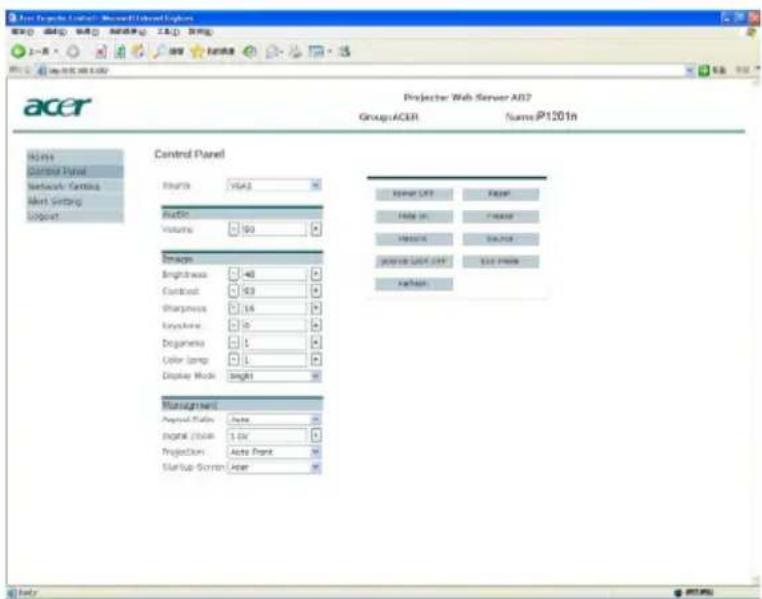Viewport: 762px width, 599px height.
Task: Open the Projection dropdown showing Auto Front
Action: pyautogui.click(x=274, y=452)
